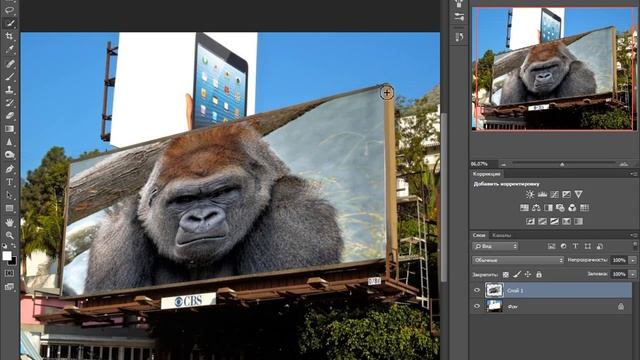Add a Black & White adjustment layer
Viewport: 640px width, 360px height.
pyautogui.click(x=548, y=208)
